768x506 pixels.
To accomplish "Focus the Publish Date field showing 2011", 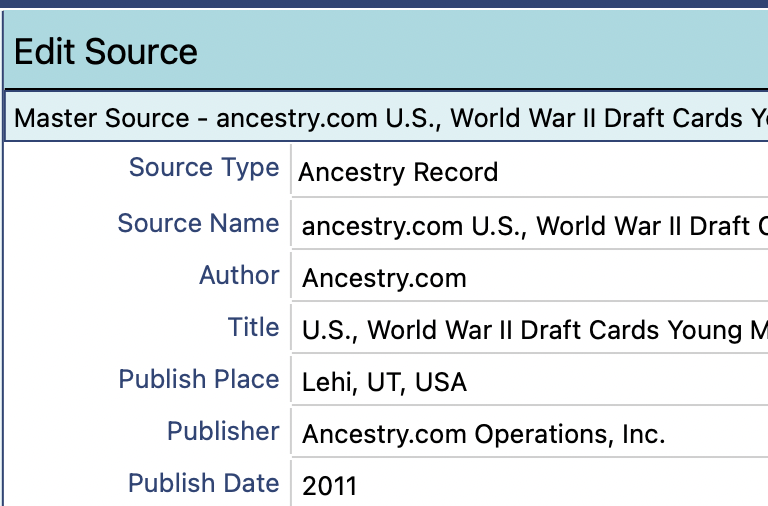I will [530, 486].
